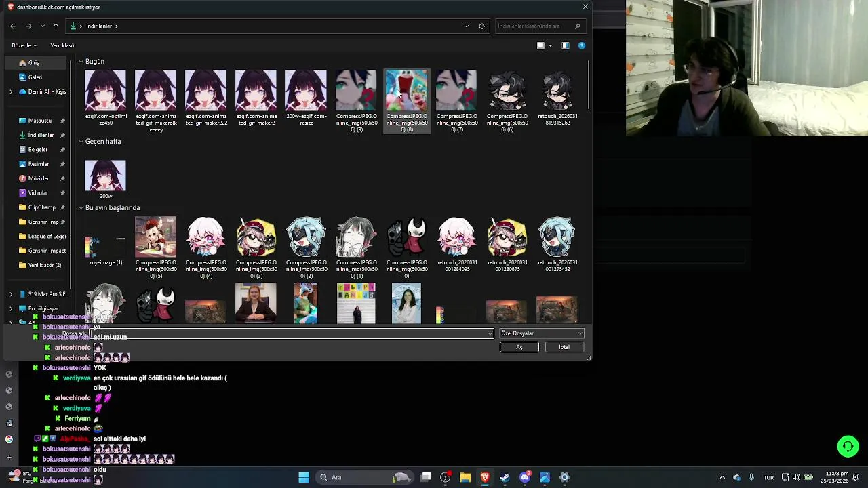Collapse the Bu ayın başlarında group
This screenshot has height=488, width=868.
pyautogui.click(x=81, y=207)
